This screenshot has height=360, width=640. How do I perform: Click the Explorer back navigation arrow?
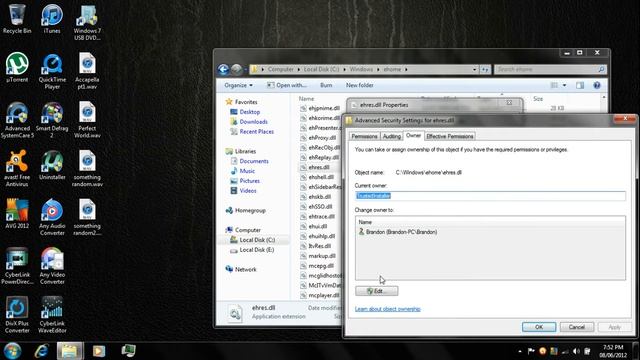[x=223, y=69]
